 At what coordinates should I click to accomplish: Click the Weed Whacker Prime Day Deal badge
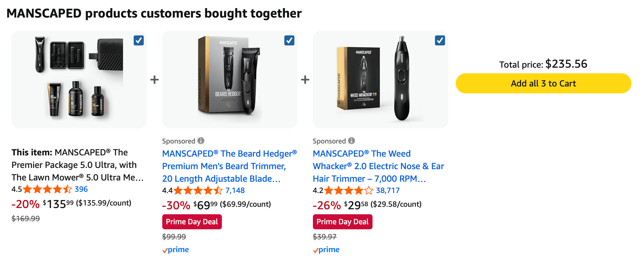click(342, 222)
